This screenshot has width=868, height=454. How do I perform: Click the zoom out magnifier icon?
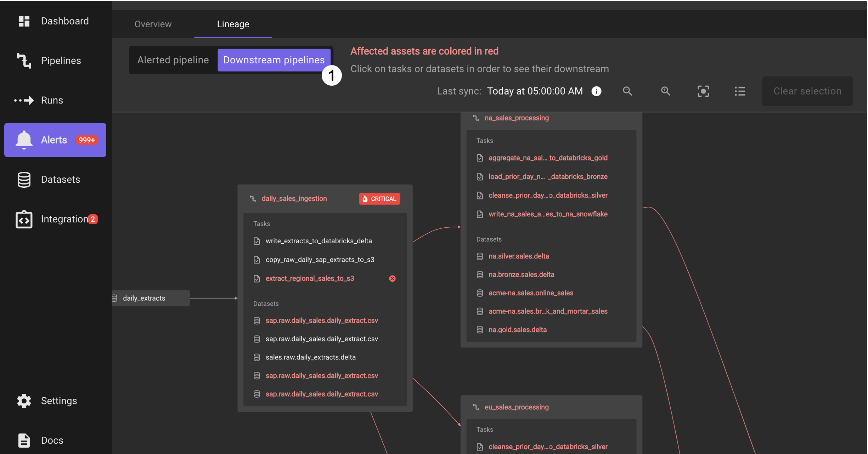tap(627, 91)
